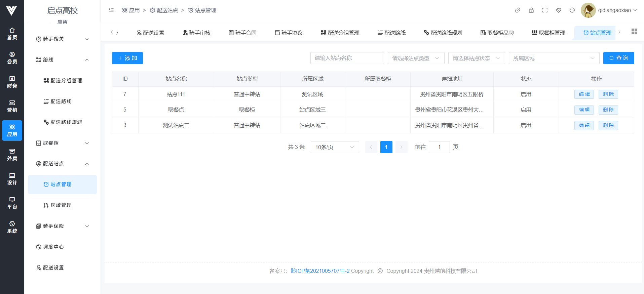Switch to the 取餐柜品牌 tab
Image resolution: width=644 pixels, height=294 pixels.
click(497, 33)
